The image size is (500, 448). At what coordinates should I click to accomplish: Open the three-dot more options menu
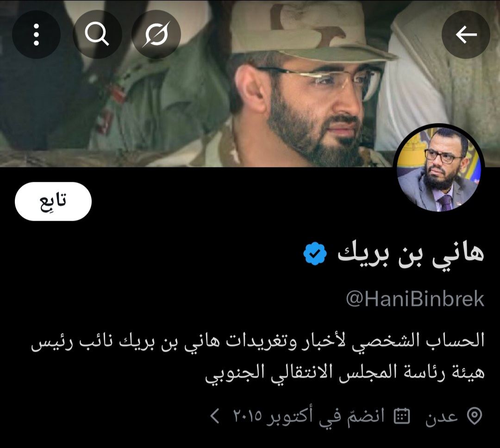[37, 34]
